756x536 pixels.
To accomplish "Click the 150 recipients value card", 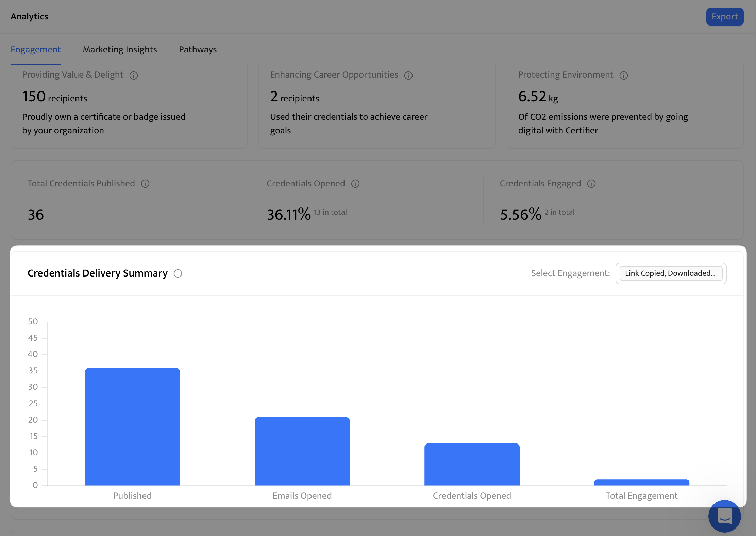I will [x=129, y=107].
